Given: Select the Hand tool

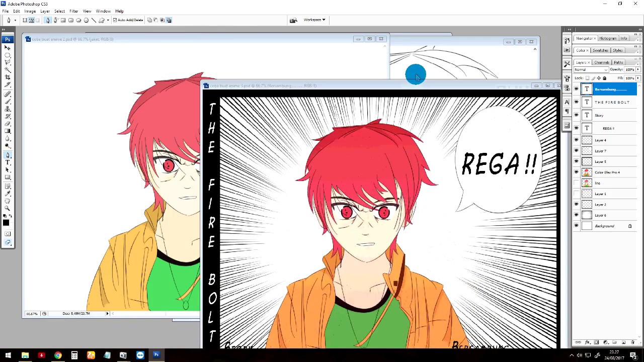Looking at the screenshot, I should coord(7,200).
